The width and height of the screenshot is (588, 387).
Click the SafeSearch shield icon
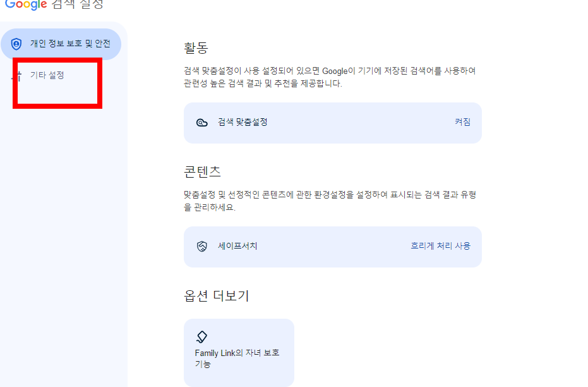point(203,247)
